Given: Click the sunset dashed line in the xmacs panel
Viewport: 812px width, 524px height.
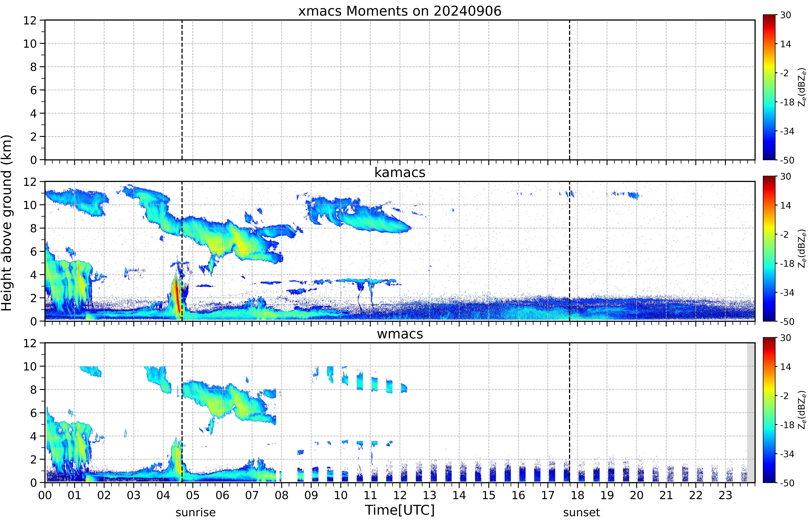Looking at the screenshot, I should click(x=569, y=90).
